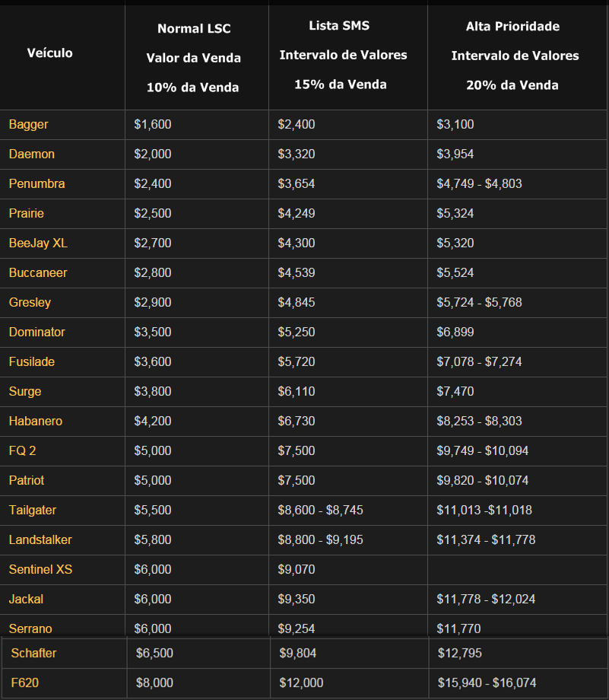Click the Veículo column header
Screen dimensions: 609x700
50,53
